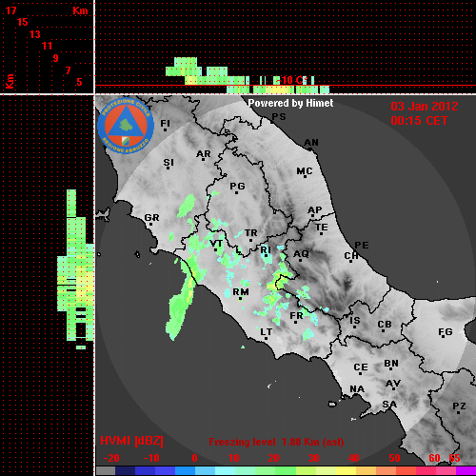The height and width of the screenshot is (476, 476).
Task: Click the '-10' scale value label
Action: pos(151,458)
